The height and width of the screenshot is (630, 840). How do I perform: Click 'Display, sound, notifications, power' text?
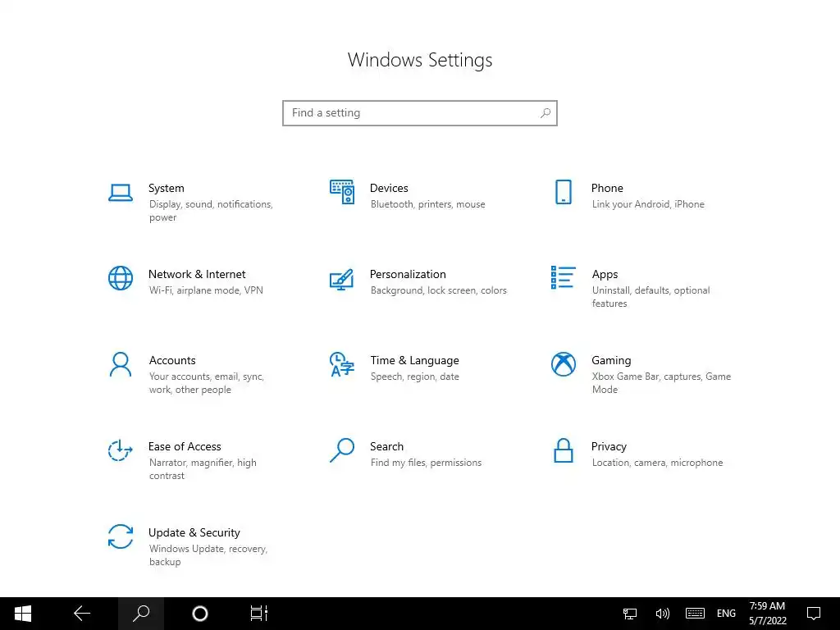point(211,211)
